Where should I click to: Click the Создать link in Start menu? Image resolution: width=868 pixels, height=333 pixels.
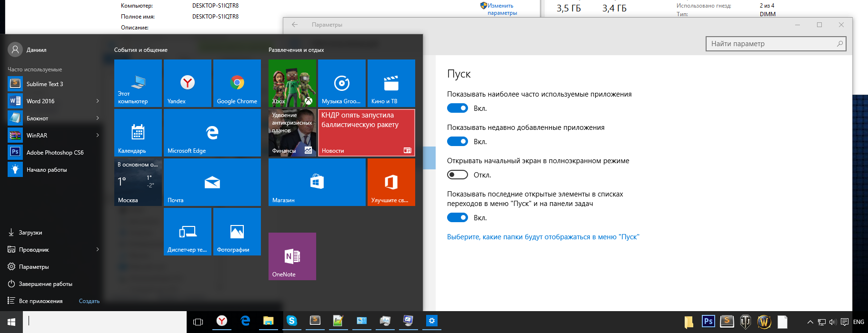pyautogui.click(x=89, y=301)
